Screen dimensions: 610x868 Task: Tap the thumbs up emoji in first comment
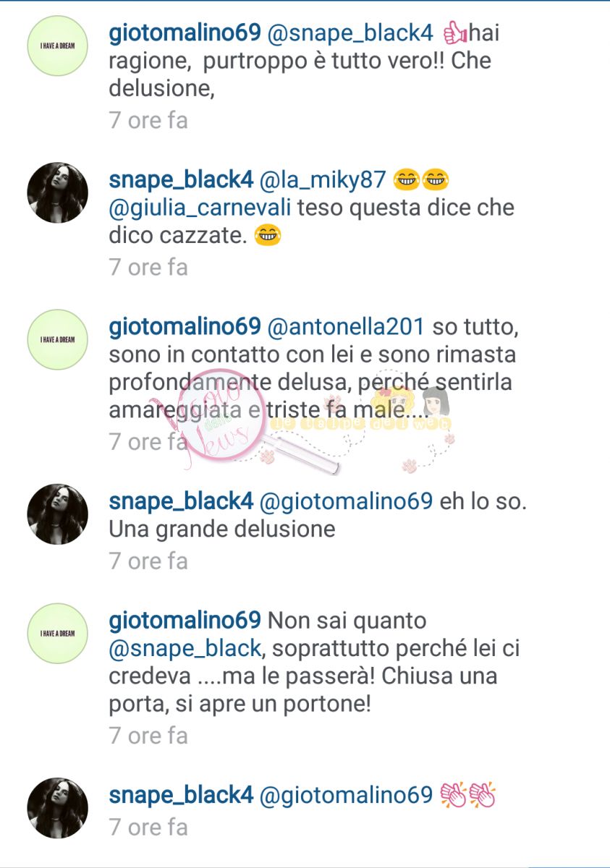(452, 33)
